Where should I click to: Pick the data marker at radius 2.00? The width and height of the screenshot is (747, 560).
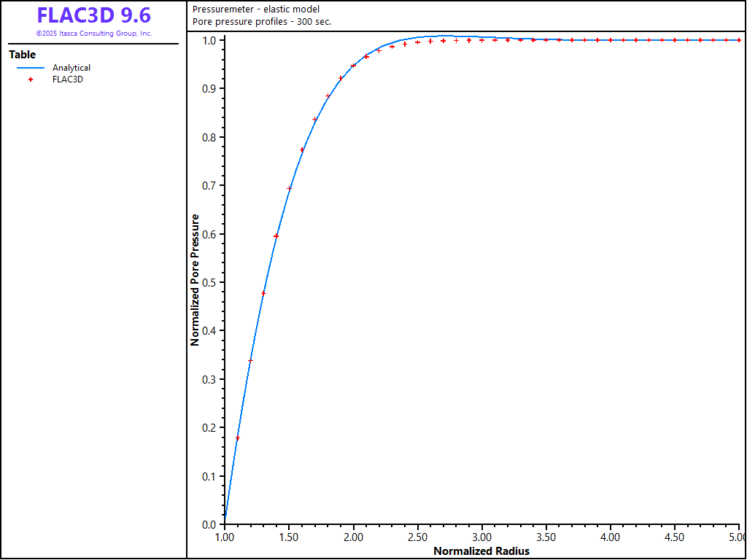click(x=353, y=66)
